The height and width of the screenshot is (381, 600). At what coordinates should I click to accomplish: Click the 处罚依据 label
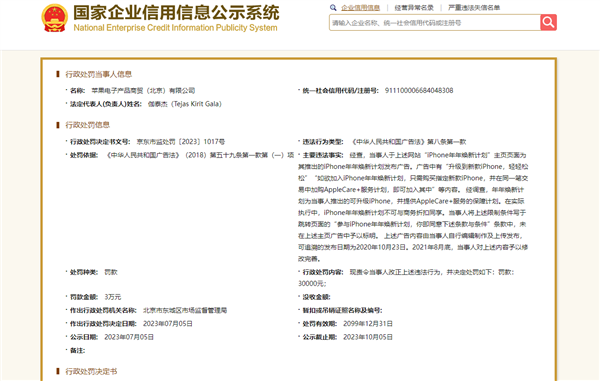84,155
